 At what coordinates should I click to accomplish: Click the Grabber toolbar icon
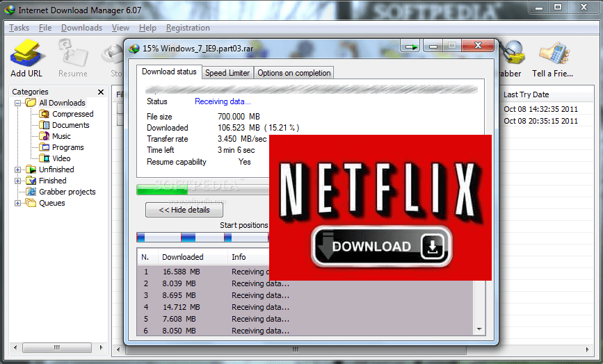click(x=513, y=53)
